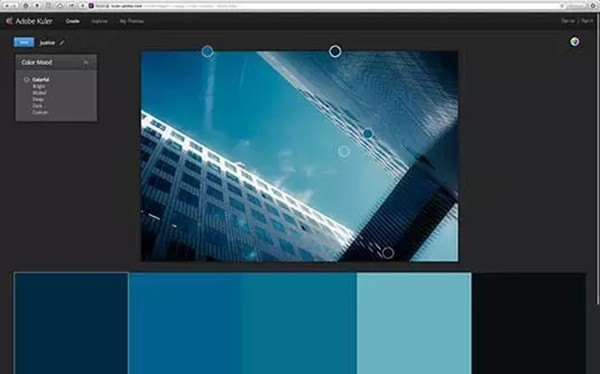Select the top-left sky color picker circle
Screen dimensions: 600x374
[x=207, y=51]
